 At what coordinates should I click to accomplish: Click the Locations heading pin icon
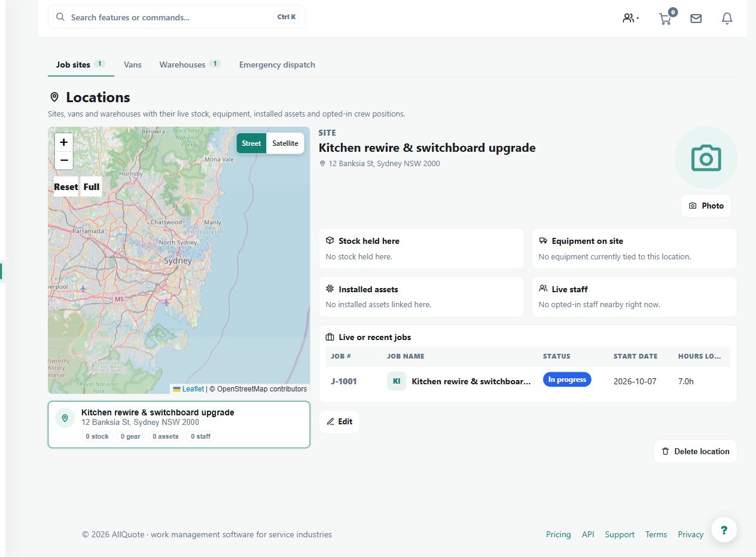point(54,97)
